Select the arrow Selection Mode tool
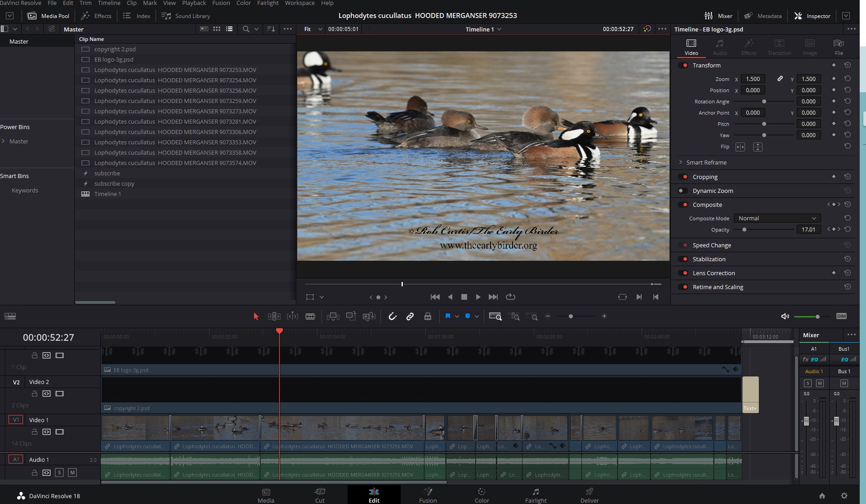866x504 pixels. tap(256, 317)
